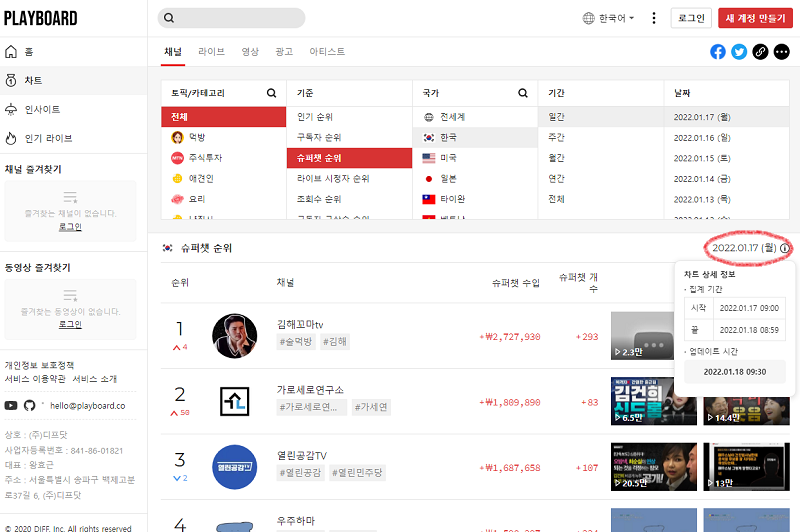Switch to the 영상 tab
Viewport: 800px width, 532px height.
tap(250, 52)
